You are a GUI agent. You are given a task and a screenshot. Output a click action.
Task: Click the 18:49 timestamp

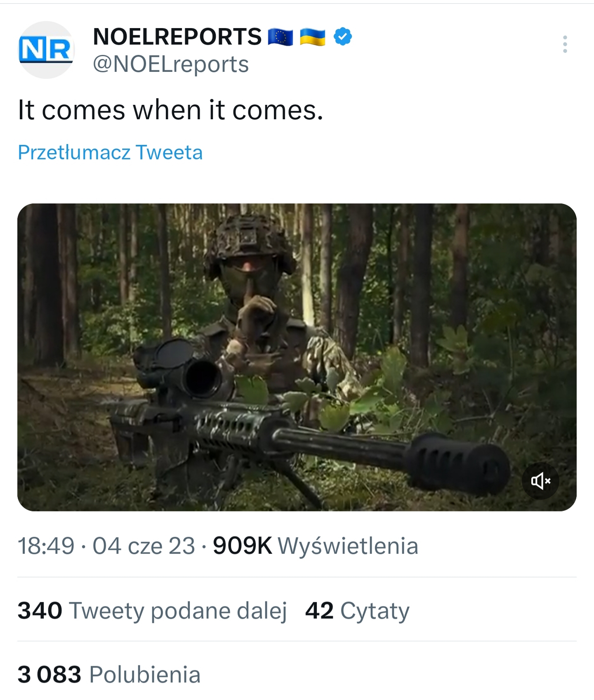[46, 546]
